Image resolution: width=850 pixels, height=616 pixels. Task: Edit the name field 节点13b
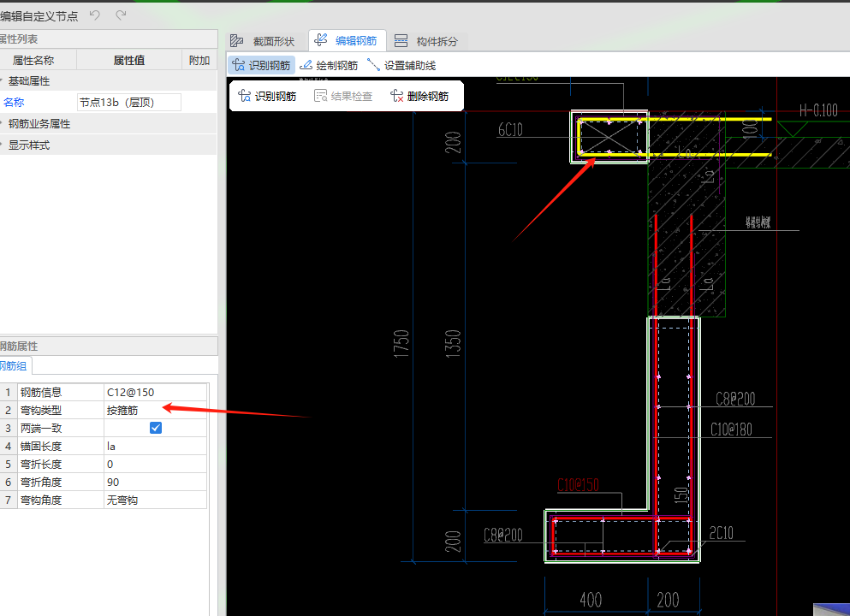[129, 103]
